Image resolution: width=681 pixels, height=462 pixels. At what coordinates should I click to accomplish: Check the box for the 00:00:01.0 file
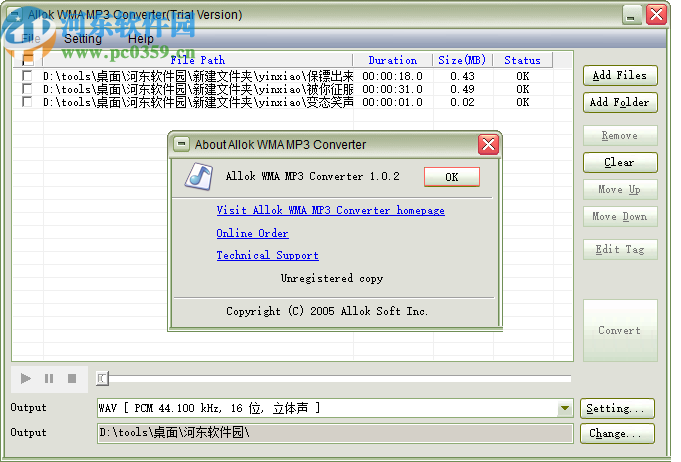27,102
